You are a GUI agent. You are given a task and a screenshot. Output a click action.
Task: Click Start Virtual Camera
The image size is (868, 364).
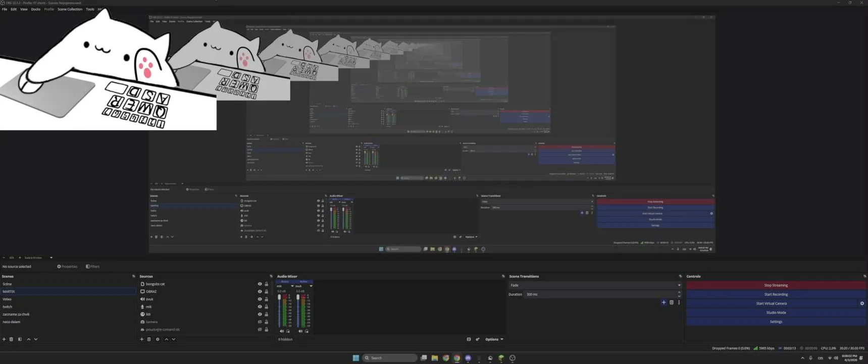coord(772,303)
